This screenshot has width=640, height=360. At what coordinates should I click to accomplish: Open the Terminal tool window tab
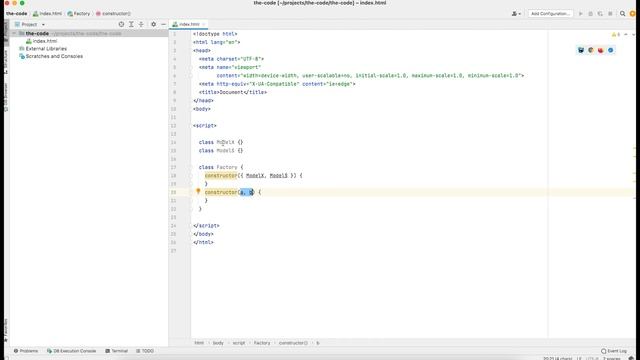116,351
